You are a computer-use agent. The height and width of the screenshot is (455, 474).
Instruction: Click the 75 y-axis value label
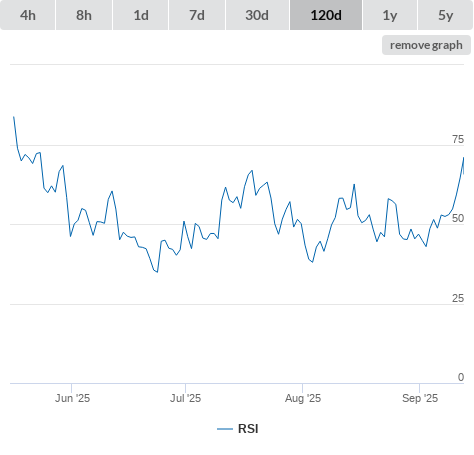458,139
